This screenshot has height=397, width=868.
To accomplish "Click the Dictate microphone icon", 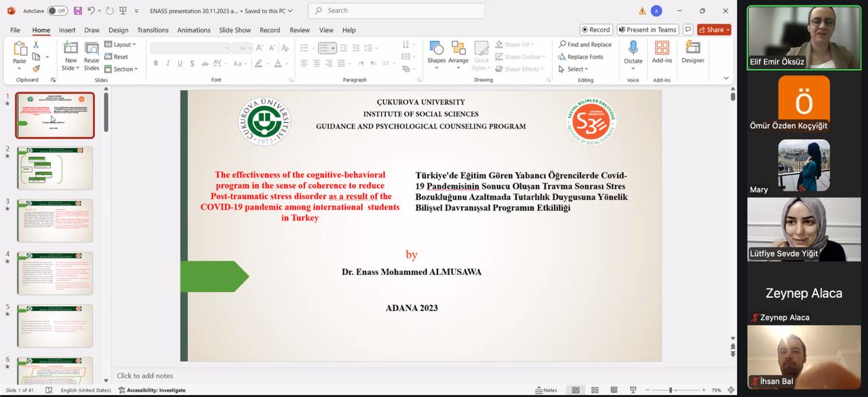I will pyautogui.click(x=633, y=48).
